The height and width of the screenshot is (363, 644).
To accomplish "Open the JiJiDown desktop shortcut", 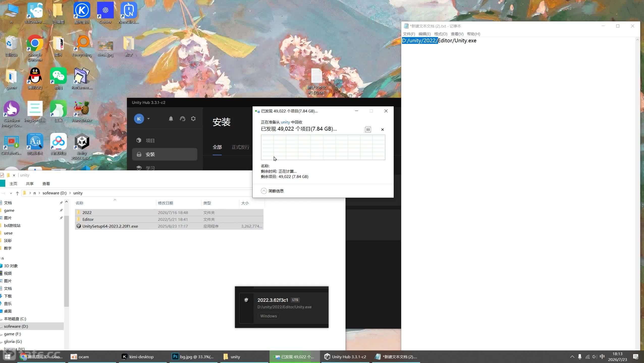I will pos(35,13).
